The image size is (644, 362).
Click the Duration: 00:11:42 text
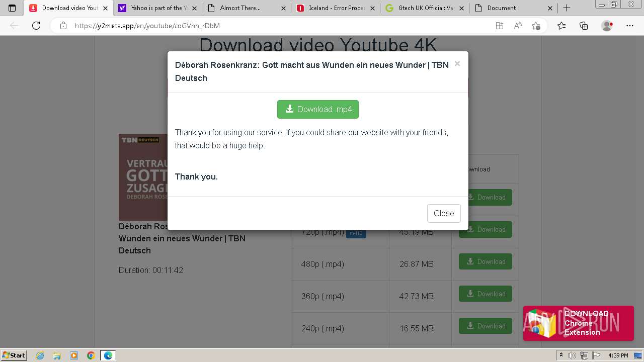pyautogui.click(x=151, y=270)
